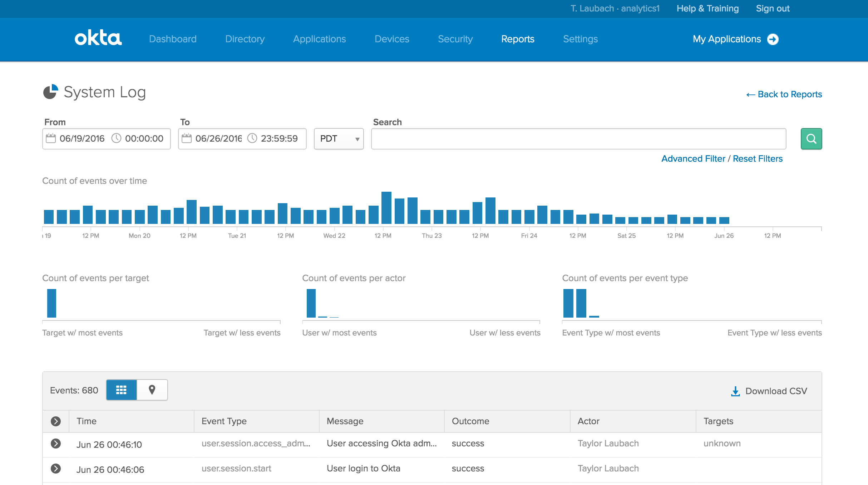Click the Reset Filters link
Viewport: 868px width, 485px height.
coord(758,158)
